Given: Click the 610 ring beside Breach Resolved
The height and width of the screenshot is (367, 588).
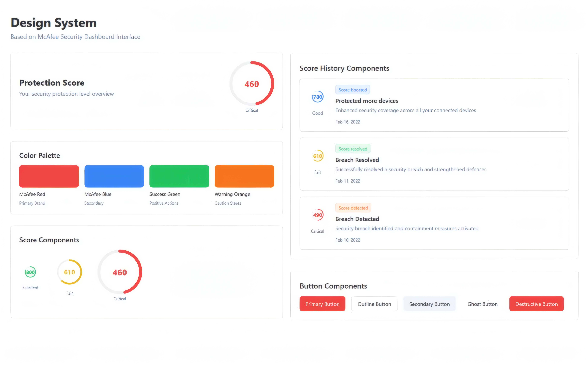Looking at the screenshot, I should point(317,156).
